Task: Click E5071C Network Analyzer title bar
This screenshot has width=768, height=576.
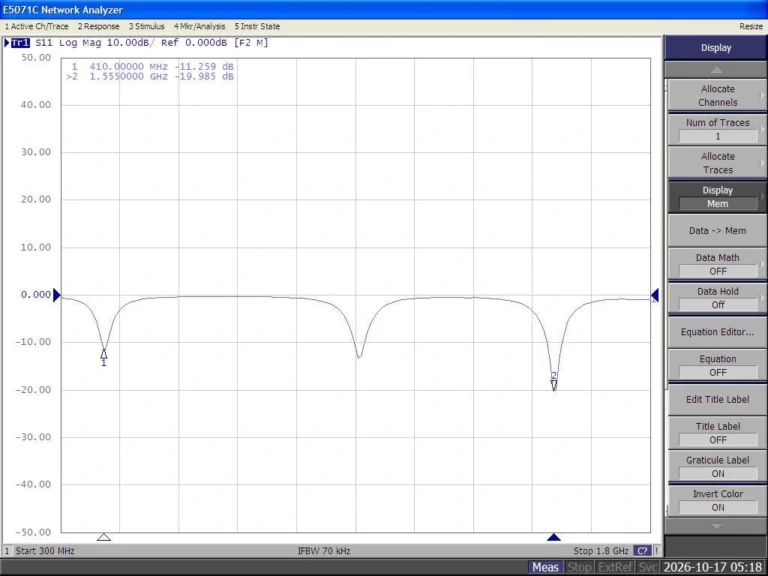Action: (x=384, y=10)
